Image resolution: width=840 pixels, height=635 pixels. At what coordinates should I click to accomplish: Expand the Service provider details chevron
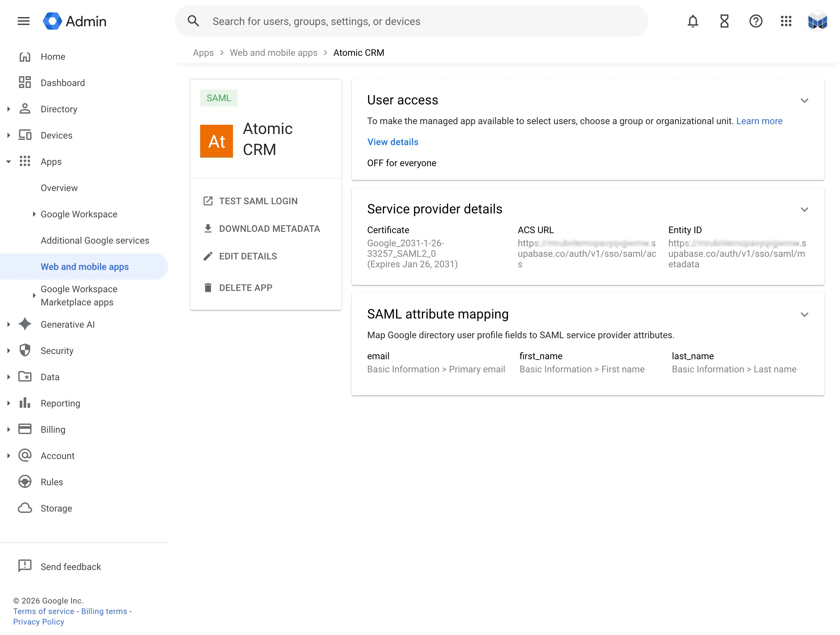point(804,210)
